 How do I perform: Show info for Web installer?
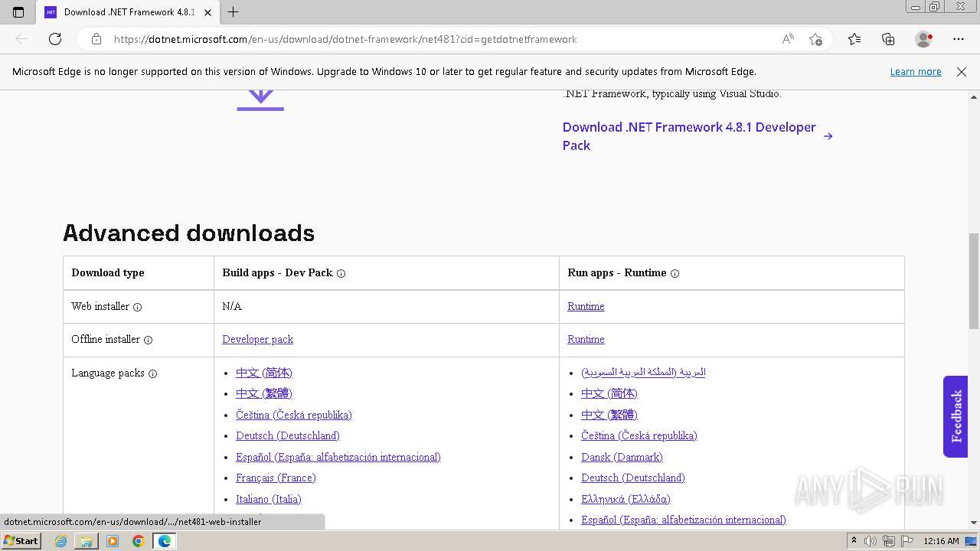[138, 308]
